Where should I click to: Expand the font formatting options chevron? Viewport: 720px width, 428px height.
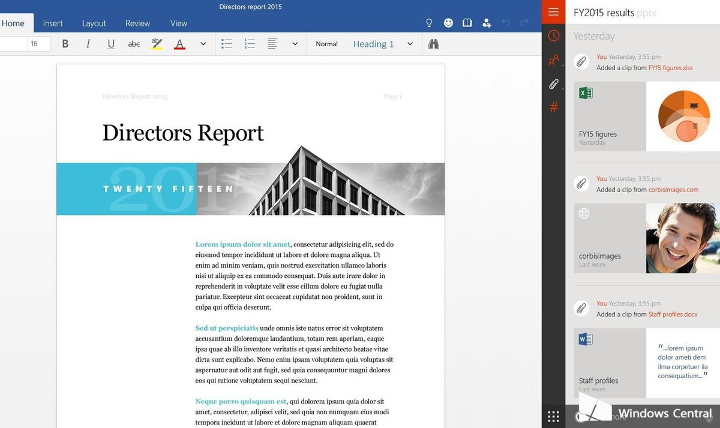[203, 44]
